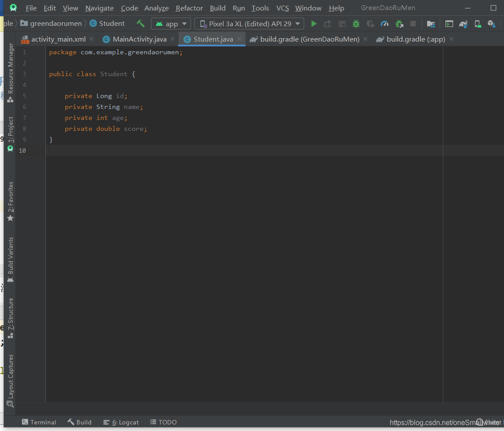Screen dimensions: 504x431
Task: Open the Run menu
Action: pyautogui.click(x=238, y=8)
